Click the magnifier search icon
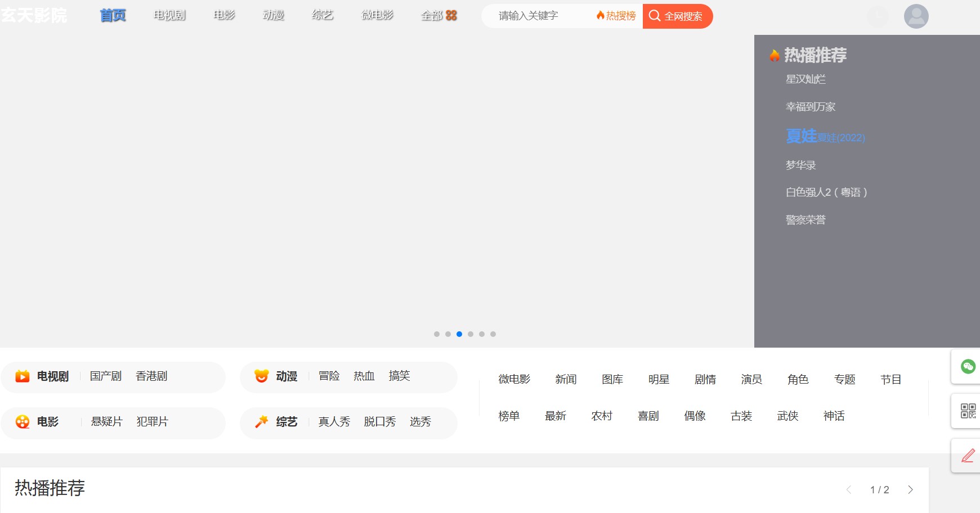Image resolution: width=980 pixels, height=513 pixels. tap(654, 16)
